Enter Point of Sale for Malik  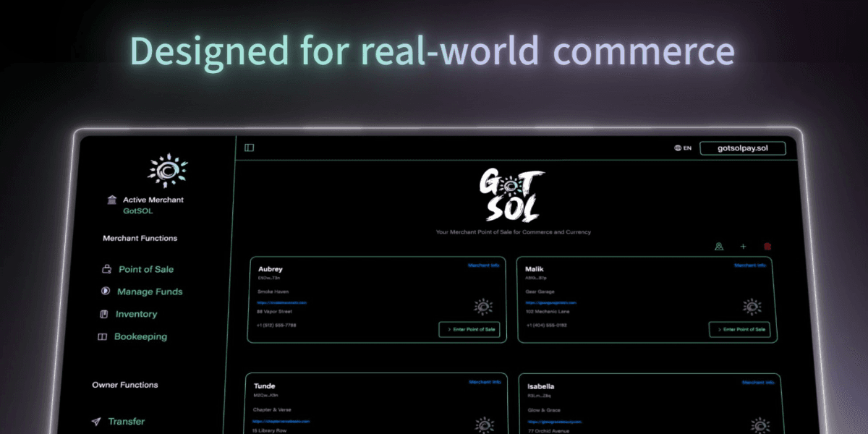pyautogui.click(x=739, y=329)
